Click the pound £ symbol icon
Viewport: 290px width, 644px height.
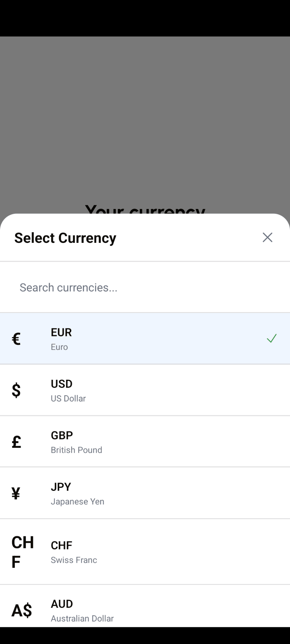[16, 441]
